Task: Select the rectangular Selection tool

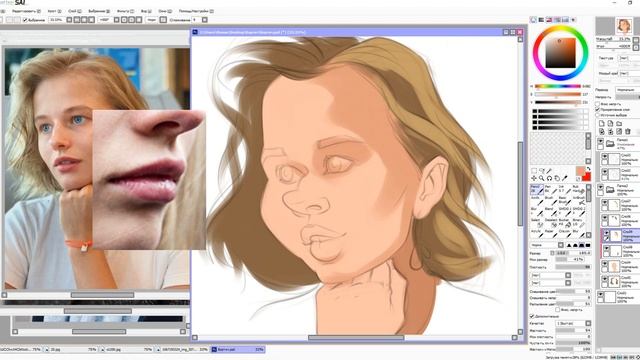Action: [534, 171]
